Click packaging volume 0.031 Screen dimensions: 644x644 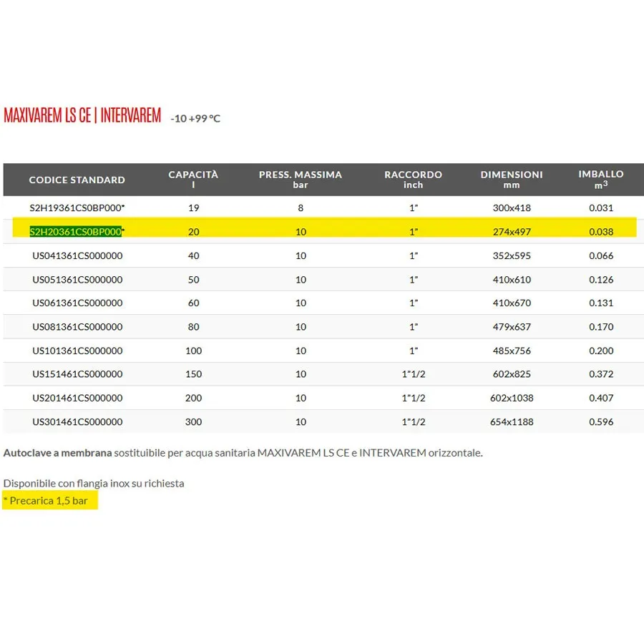click(x=601, y=208)
